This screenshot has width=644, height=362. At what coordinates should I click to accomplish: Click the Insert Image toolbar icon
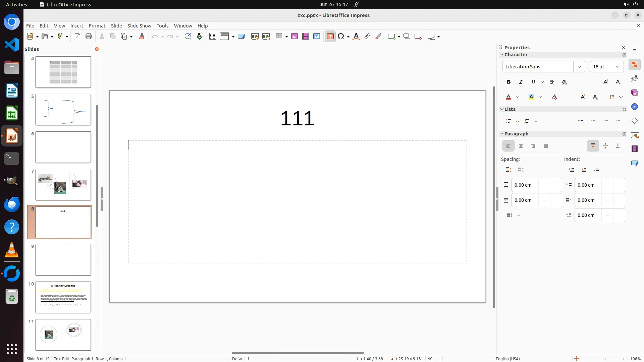[294, 37]
